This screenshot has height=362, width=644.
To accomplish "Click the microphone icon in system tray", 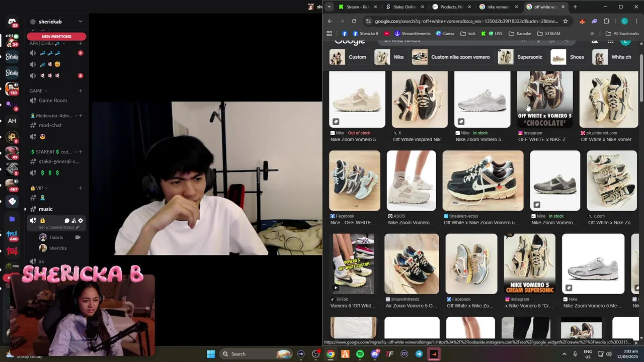I will (575, 354).
